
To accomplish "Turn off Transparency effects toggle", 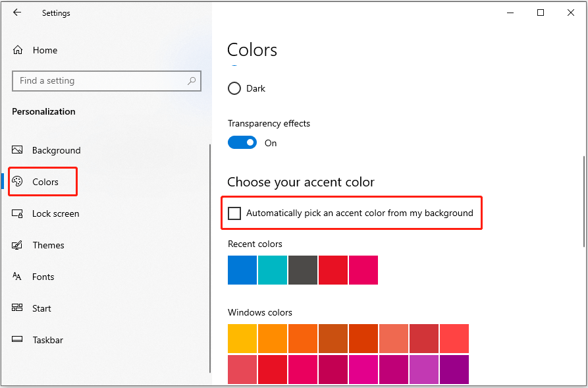I will [x=242, y=143].
